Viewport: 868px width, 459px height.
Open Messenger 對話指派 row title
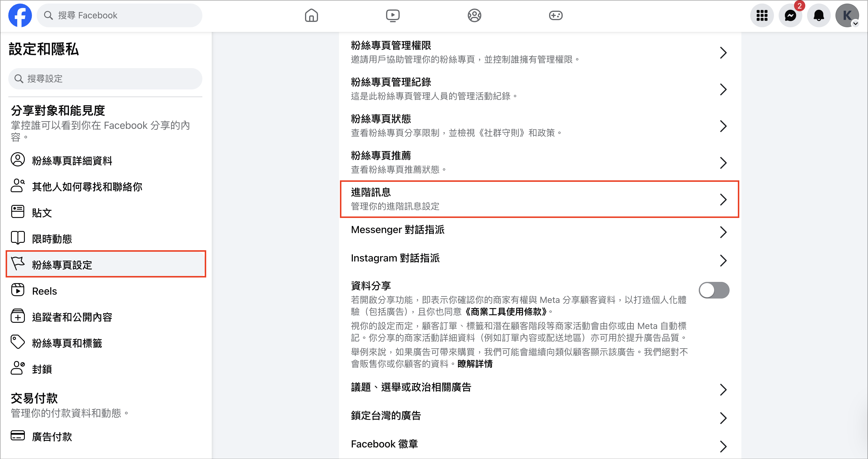[398, 230]
